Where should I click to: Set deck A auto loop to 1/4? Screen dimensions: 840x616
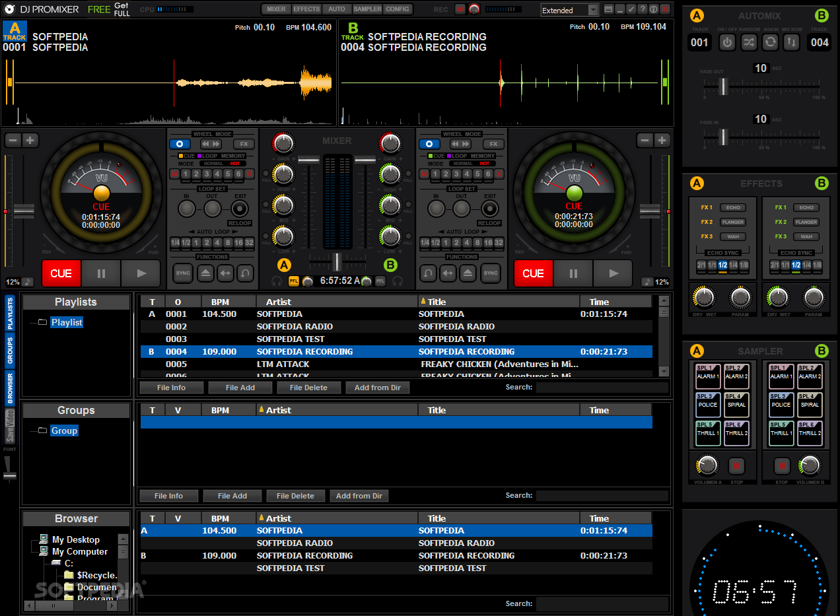coord(175,243)
